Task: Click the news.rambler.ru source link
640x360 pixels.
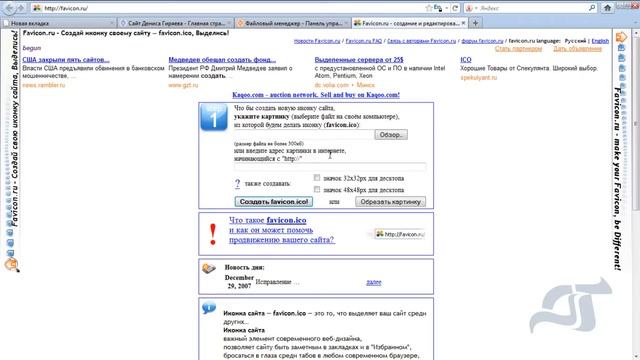Action: (x=44, y=85)
